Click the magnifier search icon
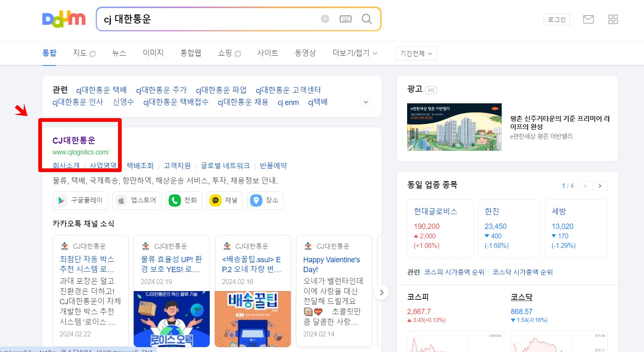The width and height of the screenshot is (644, 352). point(366,19)
